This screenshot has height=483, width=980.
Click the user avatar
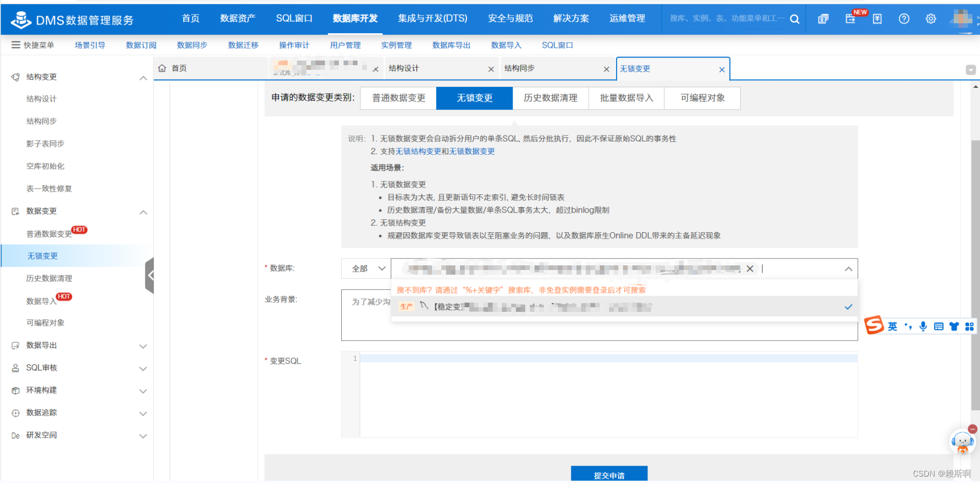[963, 19]
